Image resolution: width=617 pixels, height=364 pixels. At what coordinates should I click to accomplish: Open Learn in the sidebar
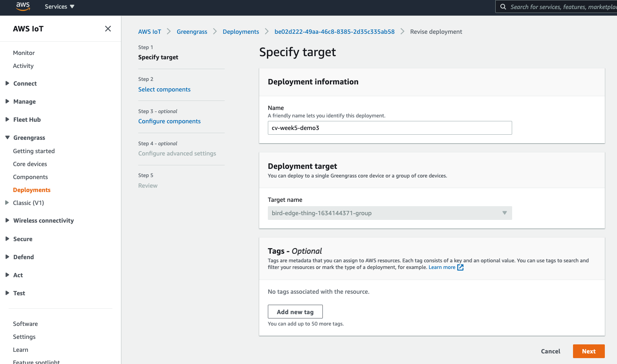pos(20,350)
